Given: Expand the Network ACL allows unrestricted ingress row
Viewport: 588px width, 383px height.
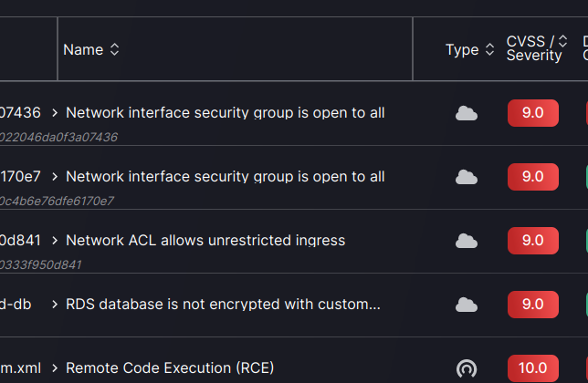Looking at the screenshot, I should pos(56,241).
